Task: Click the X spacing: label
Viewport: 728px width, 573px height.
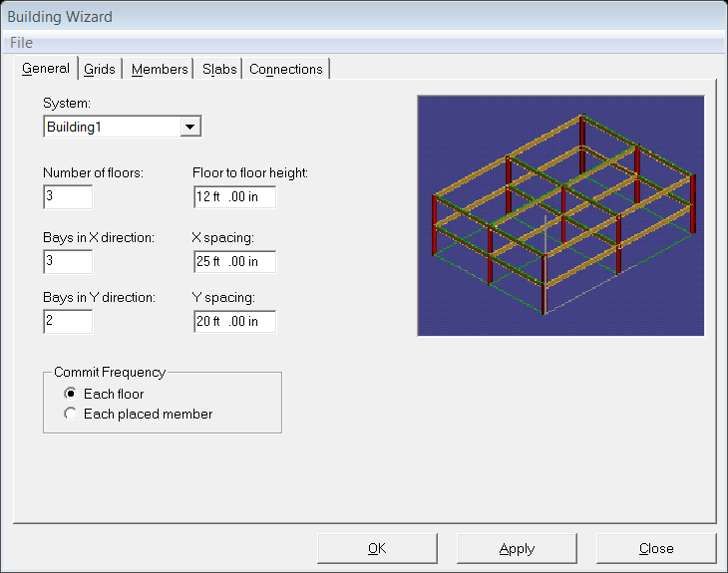Action: coord(222,237)
